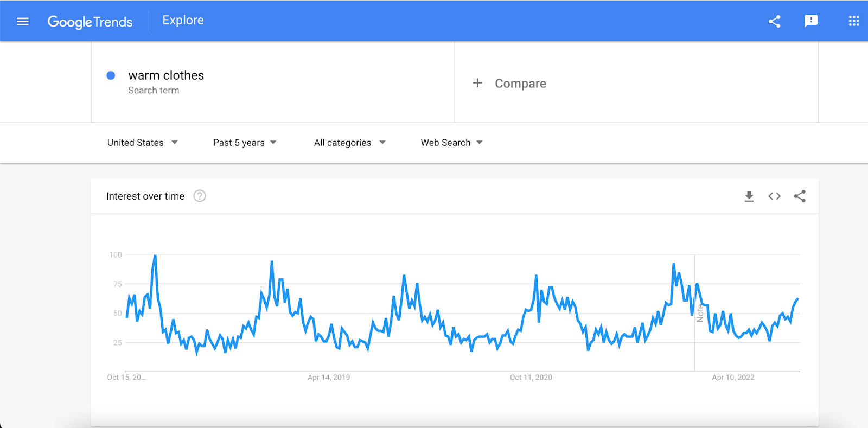
Task: Click the Note marker on chart
Action: point(700,313)
